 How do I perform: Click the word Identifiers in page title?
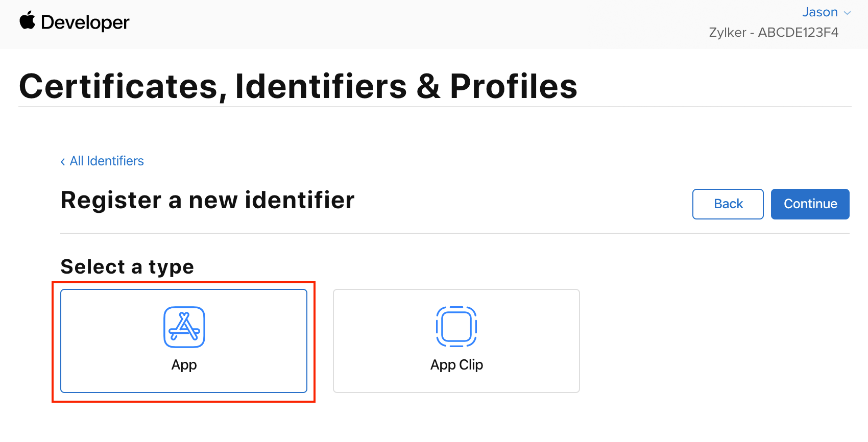[x=321, y=86]
